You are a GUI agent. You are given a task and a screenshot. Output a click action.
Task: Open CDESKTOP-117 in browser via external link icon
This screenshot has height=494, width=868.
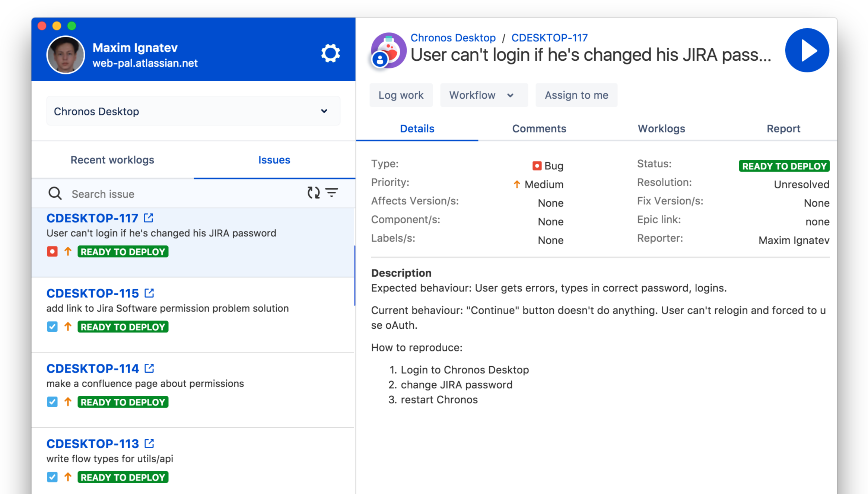[x=149, y=218]
